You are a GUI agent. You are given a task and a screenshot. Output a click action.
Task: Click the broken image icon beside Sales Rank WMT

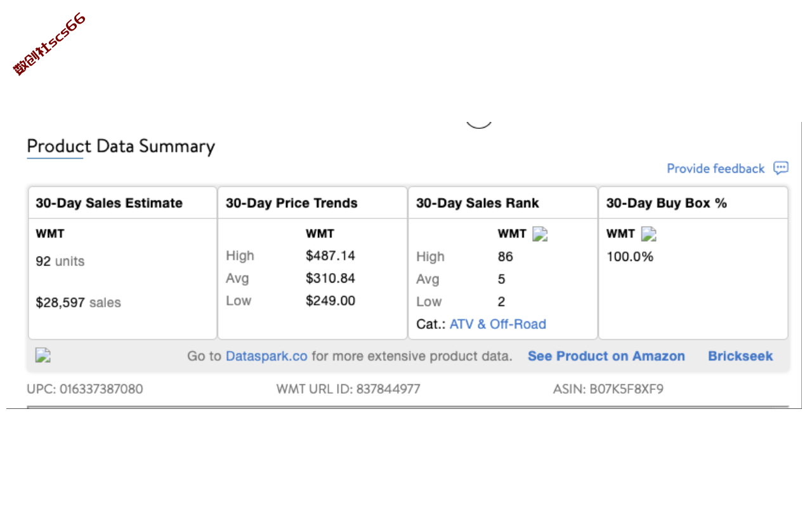click(540, 234)
